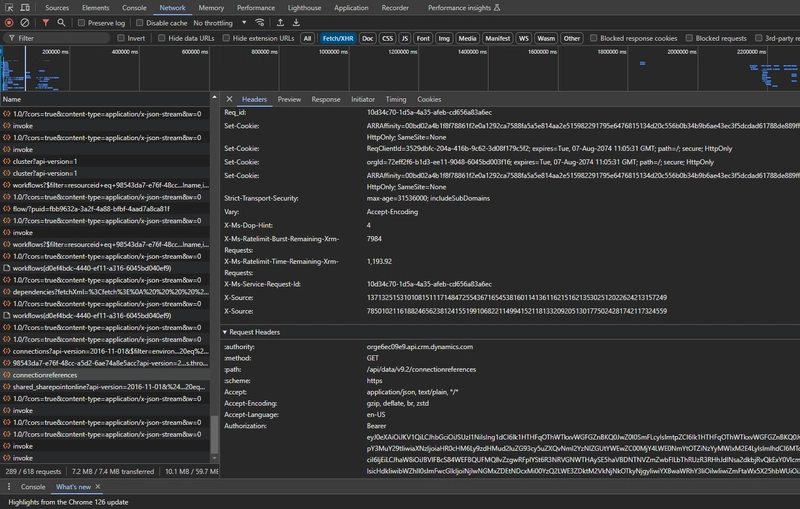Open the No throttling dropdown
The width and height of the screenshot is (800, 509).
217,22
